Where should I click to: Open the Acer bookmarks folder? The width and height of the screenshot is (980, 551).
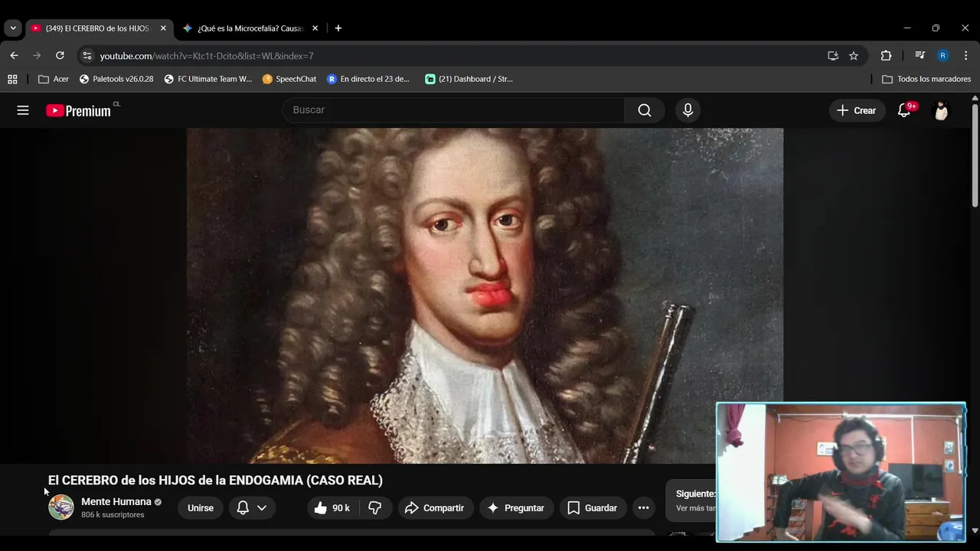pyautogui.click(x=54, y=79)
